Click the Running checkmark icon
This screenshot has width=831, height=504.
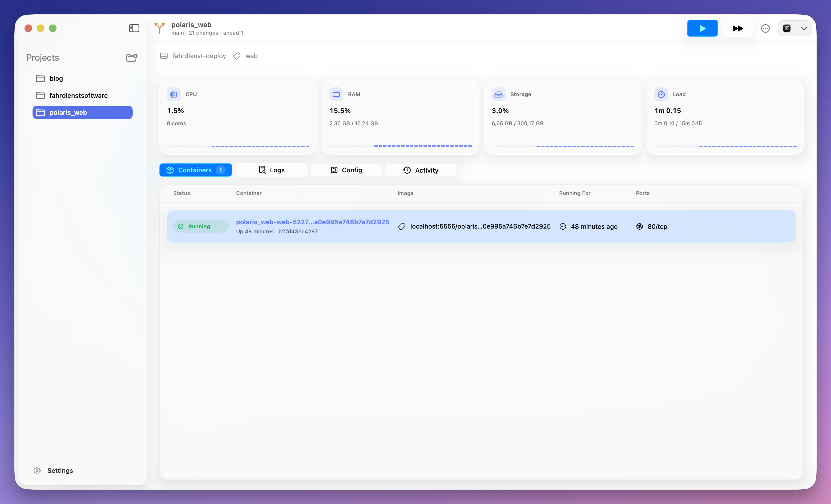(x=181, y=226)
